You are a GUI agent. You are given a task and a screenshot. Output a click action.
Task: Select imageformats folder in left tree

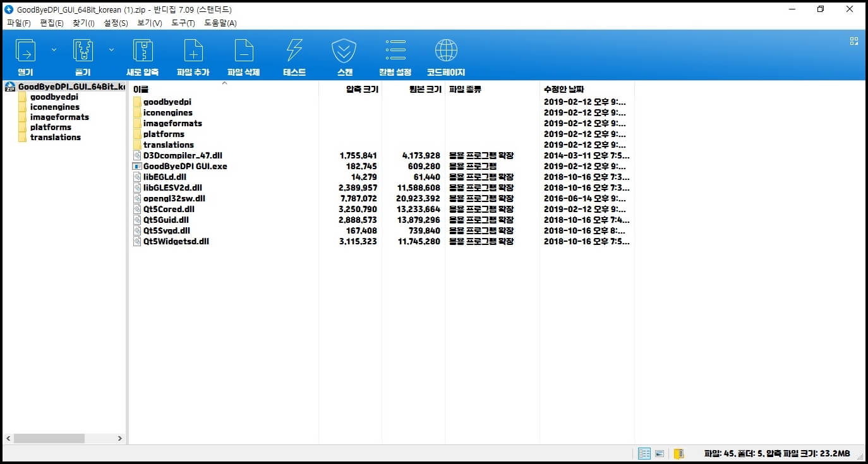(x=59, y=117)
